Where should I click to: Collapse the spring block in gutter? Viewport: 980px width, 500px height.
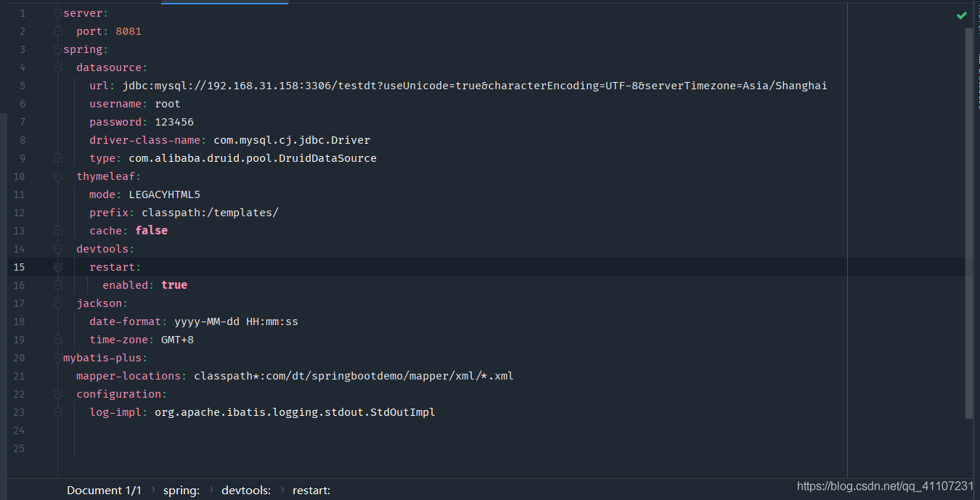coord(57,49)
